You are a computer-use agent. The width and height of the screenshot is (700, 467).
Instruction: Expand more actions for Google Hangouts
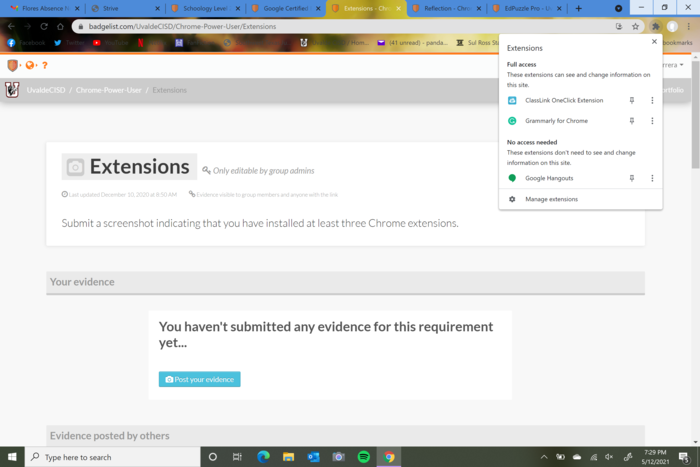tap(652, 178)
